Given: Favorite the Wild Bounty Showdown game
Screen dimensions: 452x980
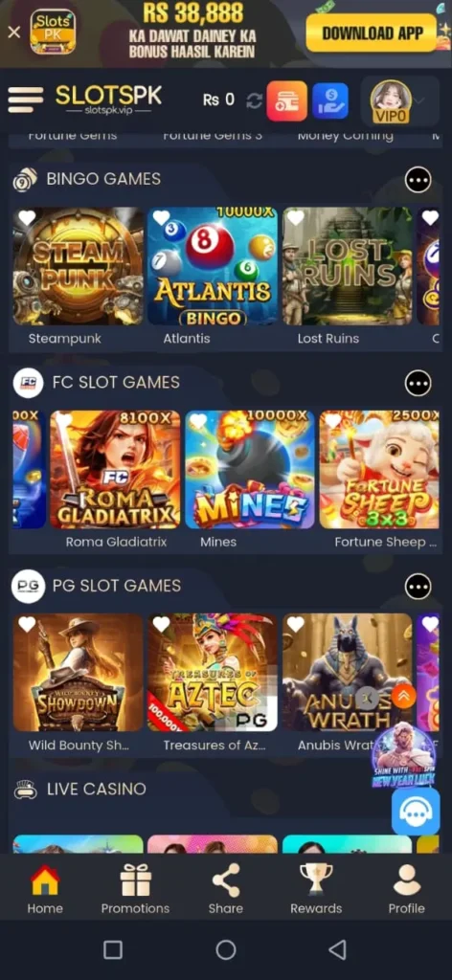Looking at the screenshot, I should (x=27, y=624).
